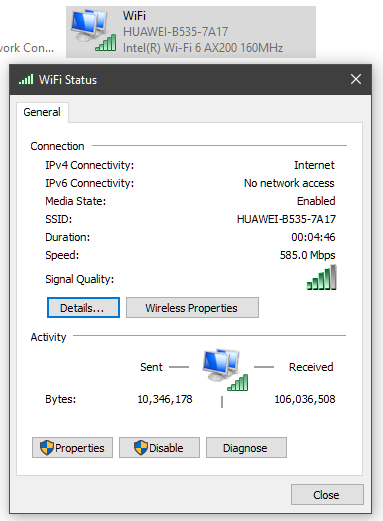Image resolution: width=383 pixels, height=521 pixels.
Task: Click the Close button
Action: (x=327, y=495)
